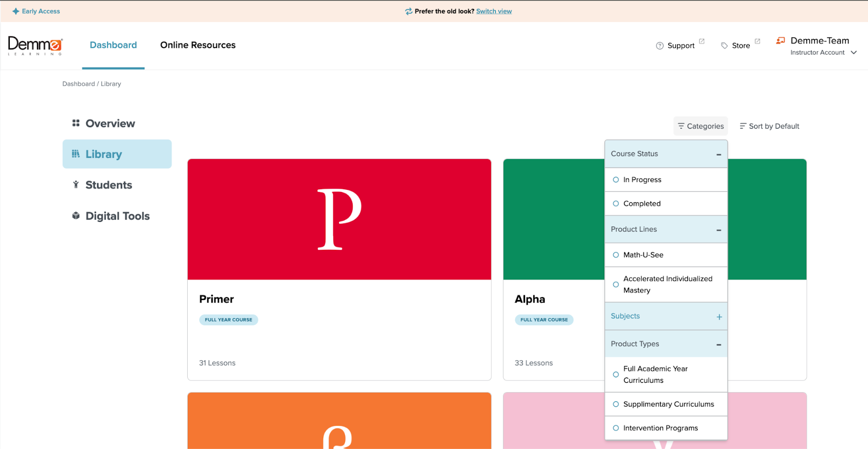The image size is (868, 449).
Task: Go to Overview in sidebar
Action: 117,123
